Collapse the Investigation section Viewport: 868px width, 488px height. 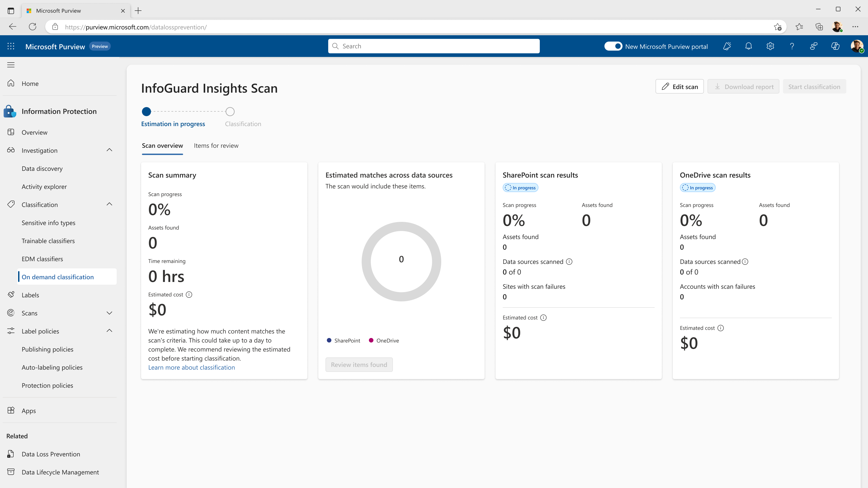(109, 150)
